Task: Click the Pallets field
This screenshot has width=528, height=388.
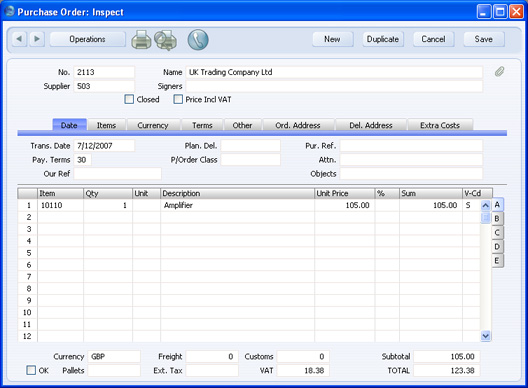Action: [x=114, y=370]
